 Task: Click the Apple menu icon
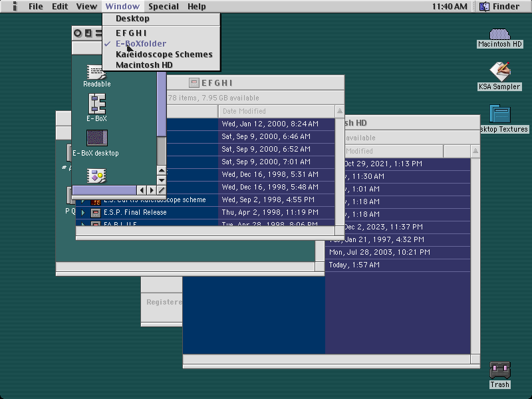tap(14, 6)
